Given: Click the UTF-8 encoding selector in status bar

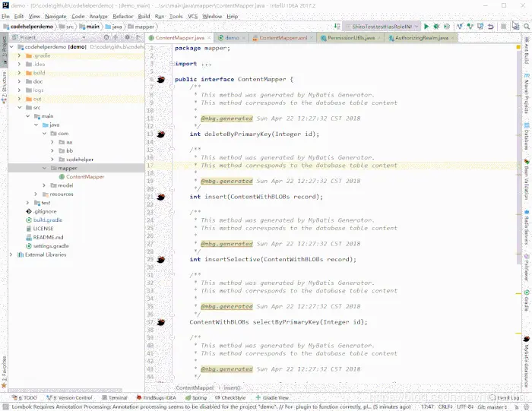Looking at the screenshot, I should coord(465,406).
